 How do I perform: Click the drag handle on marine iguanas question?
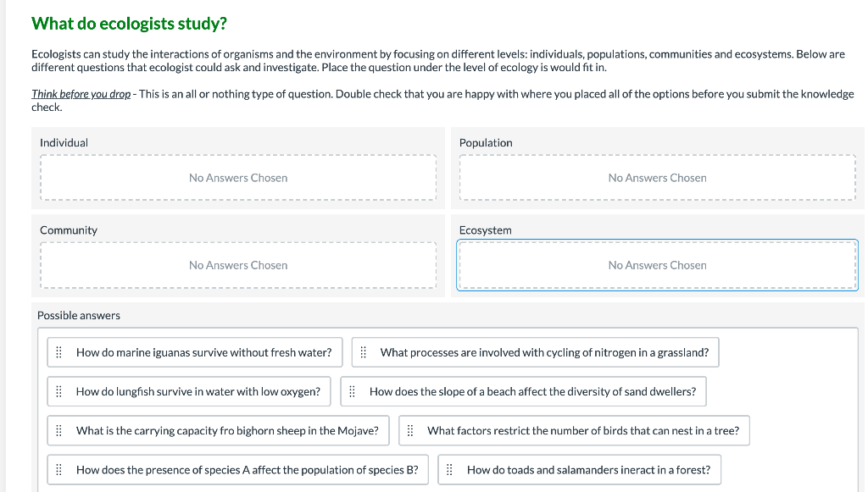(x=58, y=351)
